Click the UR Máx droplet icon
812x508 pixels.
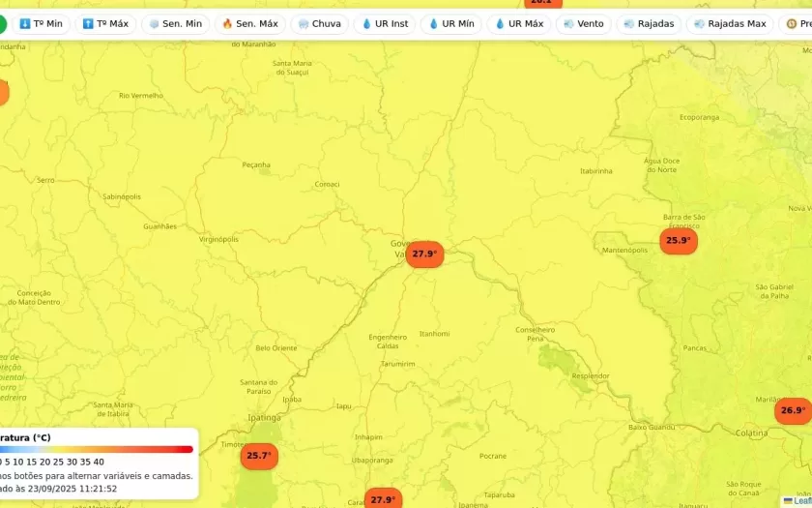point(501,24)
